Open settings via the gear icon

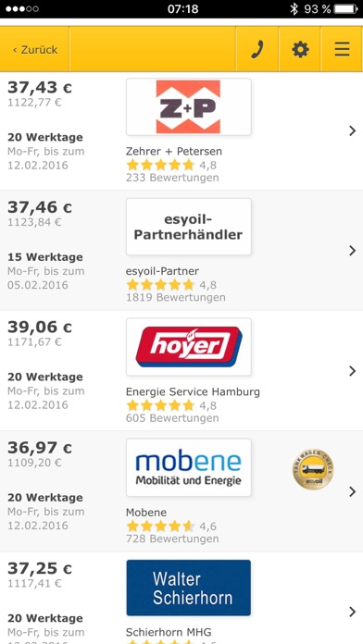tap(300, 50)
